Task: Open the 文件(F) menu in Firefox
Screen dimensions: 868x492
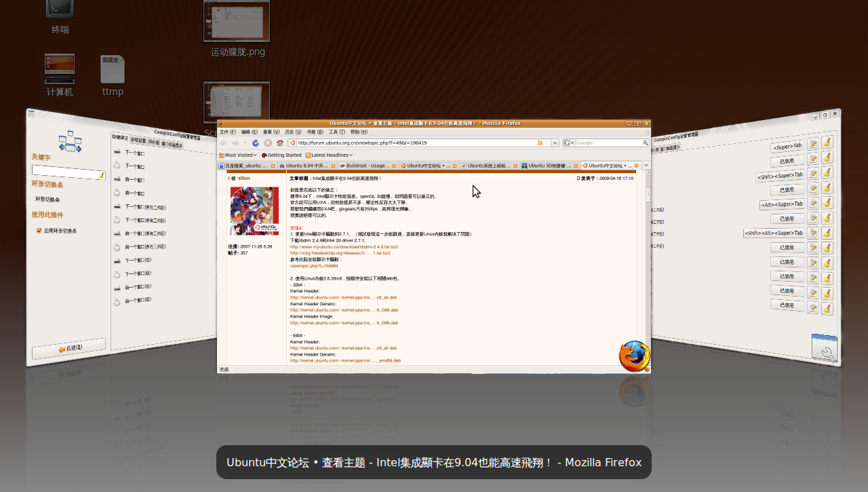Action: [x=228, y=132]
